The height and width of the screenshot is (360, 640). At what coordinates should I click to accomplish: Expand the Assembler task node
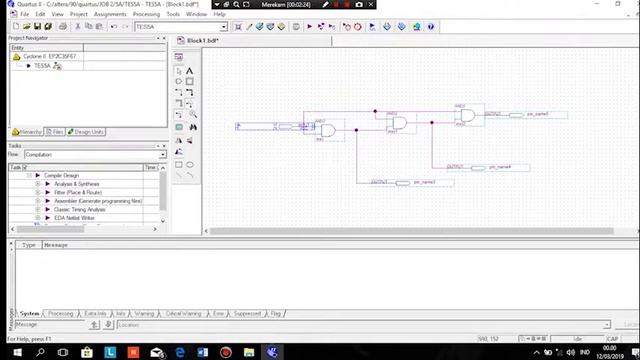tap(38, 201)
